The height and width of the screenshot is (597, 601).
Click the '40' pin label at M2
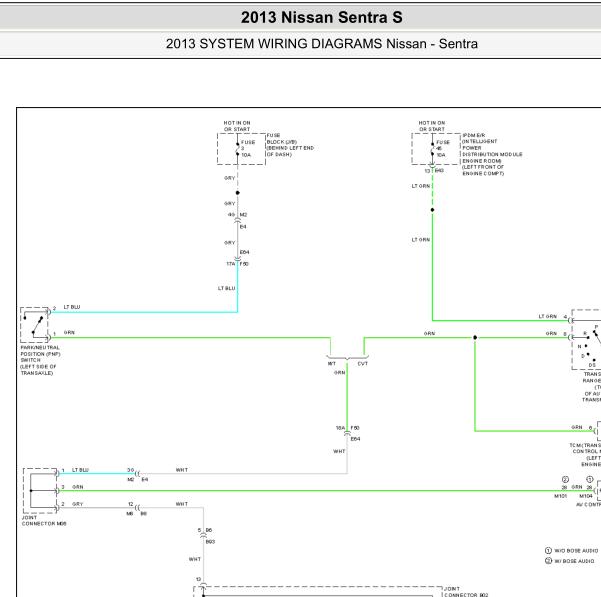tap(231, 215)
